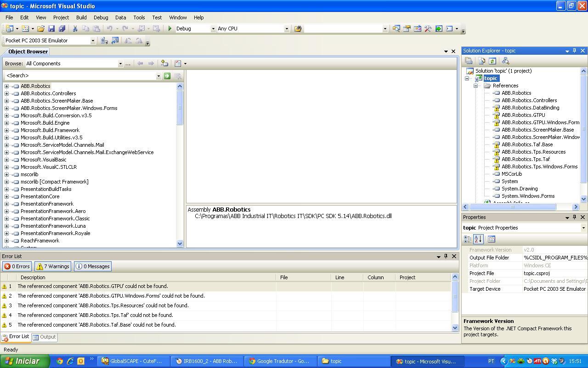Viewport: 588px width, 368px height.
Task: Sort properties alphabetically with the A-Z icon
Action: tap(478, 239)
